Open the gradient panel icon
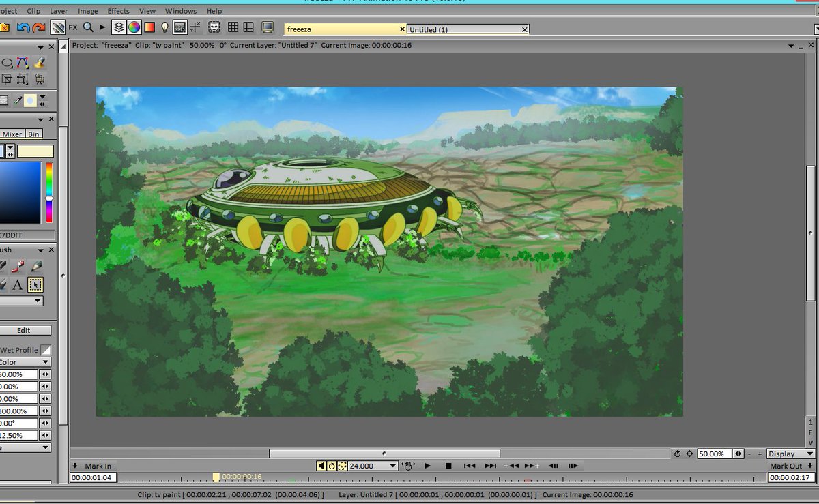The width and height of the screenshot is (819, 504). 149,27
